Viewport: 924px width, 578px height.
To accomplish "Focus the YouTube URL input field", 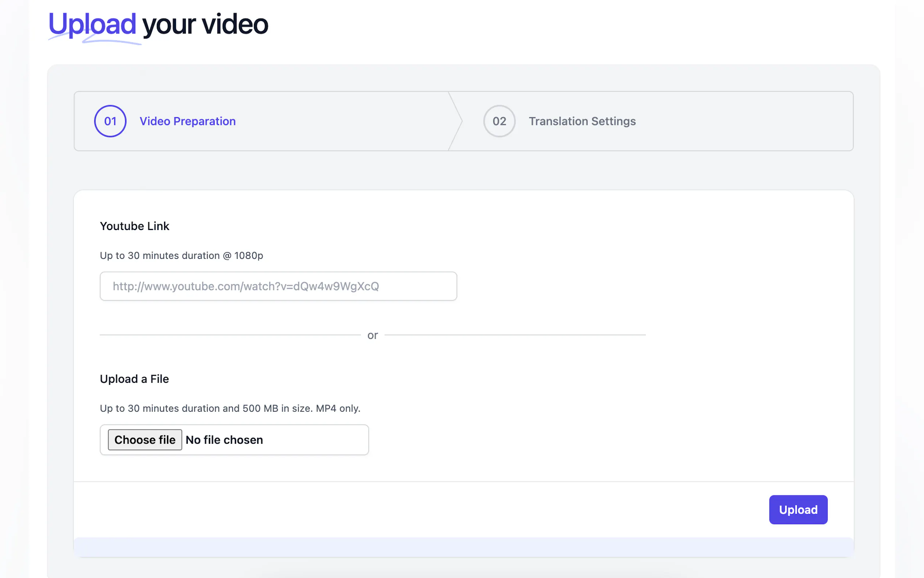I will pos(278,286).
